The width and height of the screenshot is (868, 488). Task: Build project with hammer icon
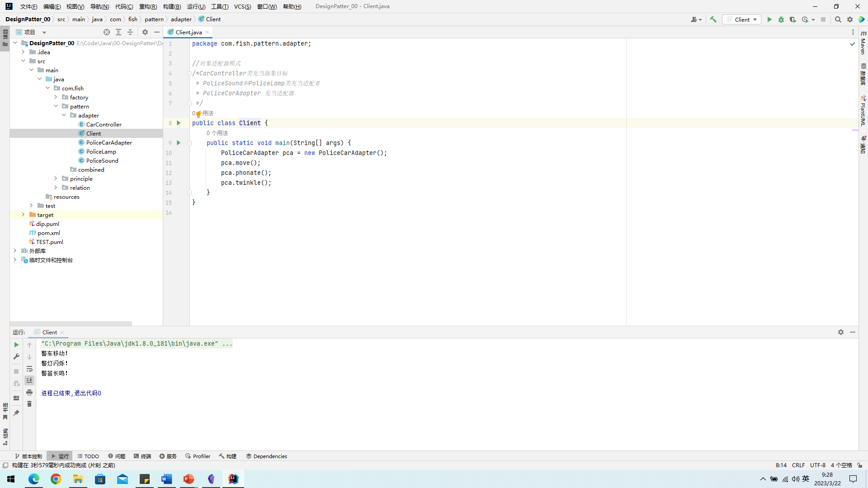[x=713, y=19]
